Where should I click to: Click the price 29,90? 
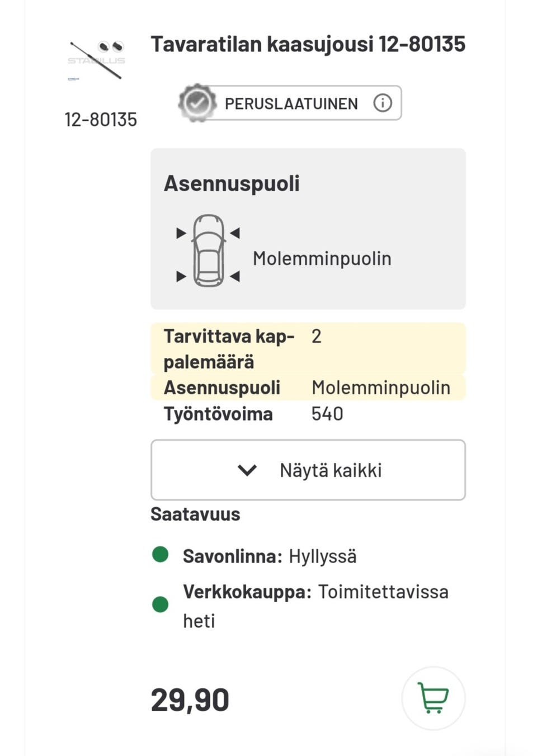pyautogui.click(x=190, y=698)
